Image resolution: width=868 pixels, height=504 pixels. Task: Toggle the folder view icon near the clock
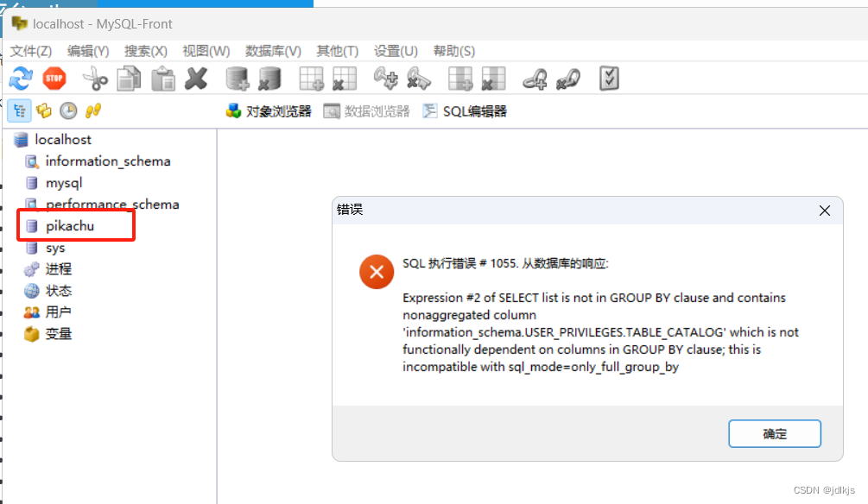(43, 110)
